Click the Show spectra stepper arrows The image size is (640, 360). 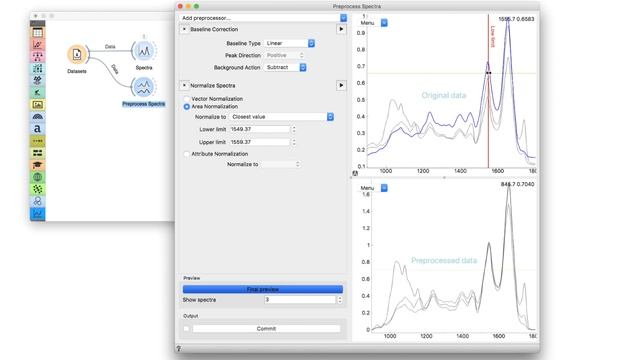point(340,300)
